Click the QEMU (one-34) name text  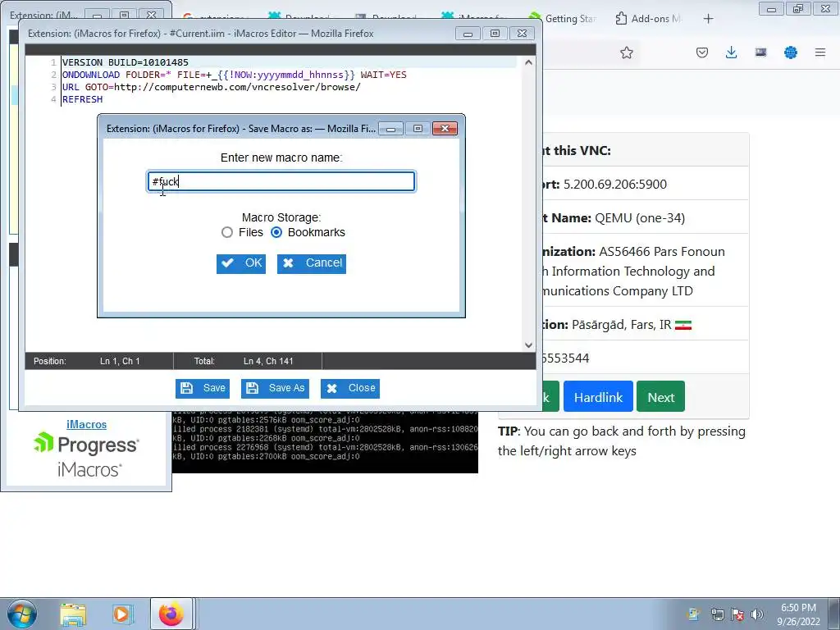(x=640, y=218)
